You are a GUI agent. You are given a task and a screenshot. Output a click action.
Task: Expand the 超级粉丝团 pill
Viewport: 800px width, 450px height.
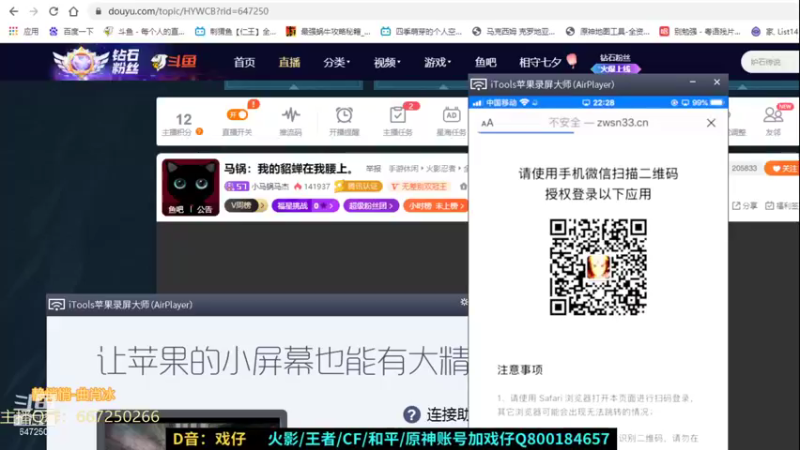pyautogui.click(x=371, y=206)
